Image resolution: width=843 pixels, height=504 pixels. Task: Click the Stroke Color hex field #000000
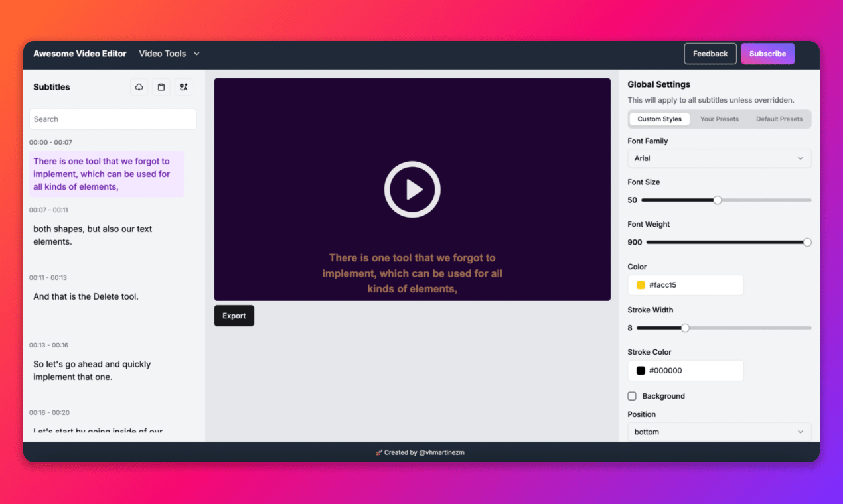[x=686, y=371]
